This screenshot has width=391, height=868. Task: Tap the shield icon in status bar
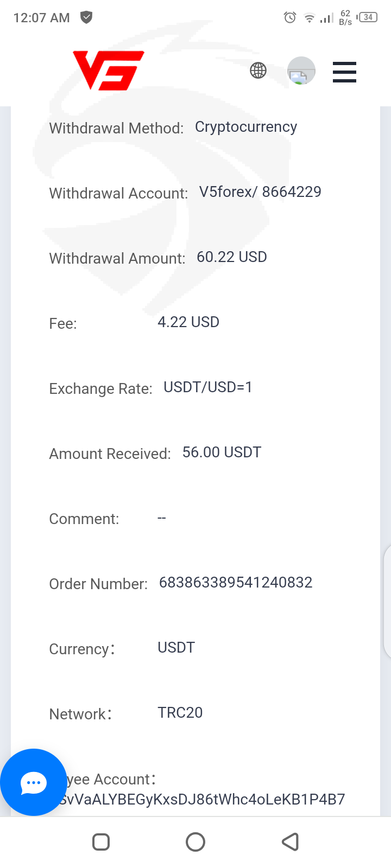point(86,17)
